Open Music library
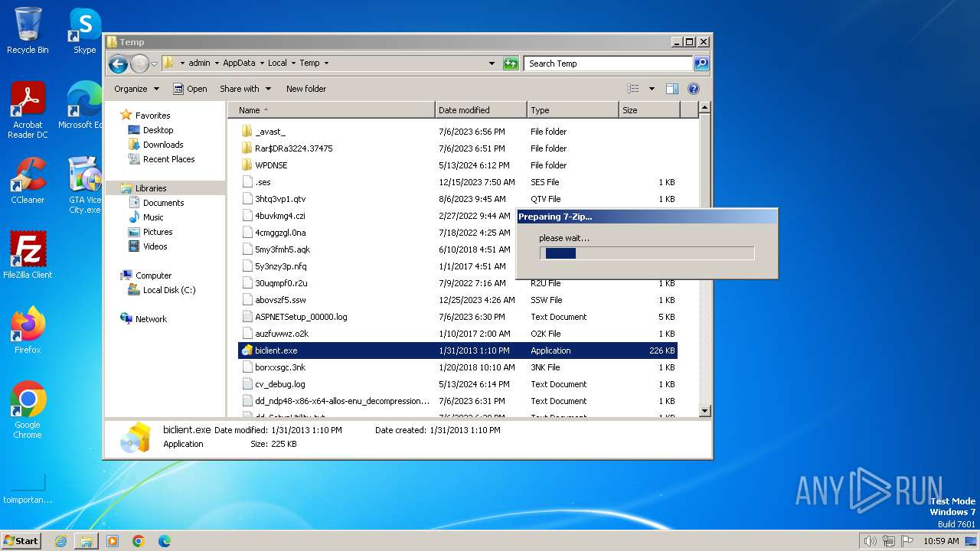 tap(155, 217)
